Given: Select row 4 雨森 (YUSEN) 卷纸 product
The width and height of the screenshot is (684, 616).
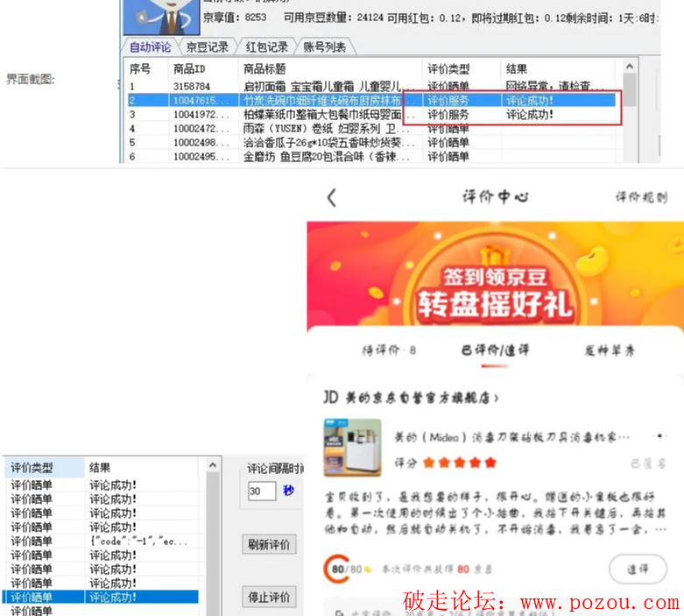Looking at the screenshot, I should 371,129.
